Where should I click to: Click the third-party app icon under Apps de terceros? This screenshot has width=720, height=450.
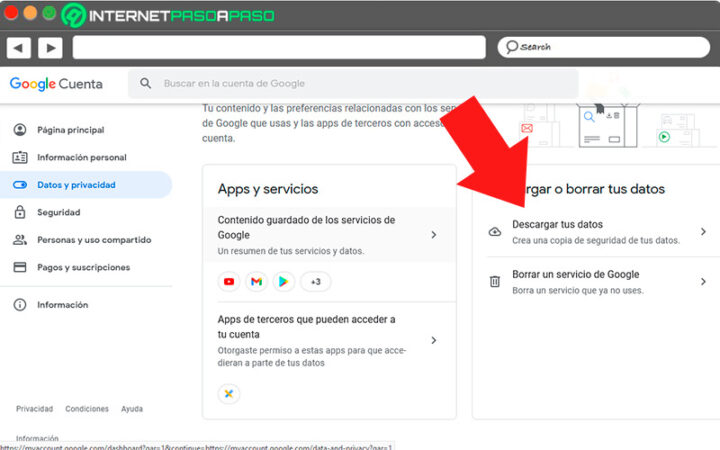click(x=229, y=394)
